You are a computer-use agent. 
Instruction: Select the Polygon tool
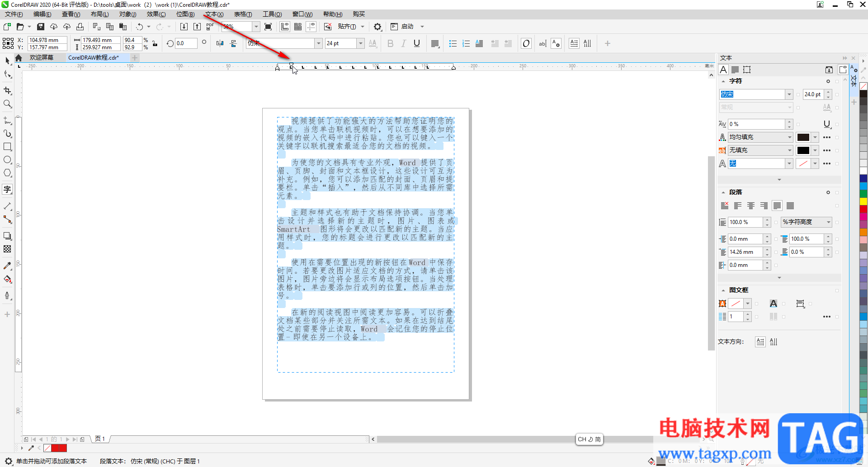click(x=7, y=173)
